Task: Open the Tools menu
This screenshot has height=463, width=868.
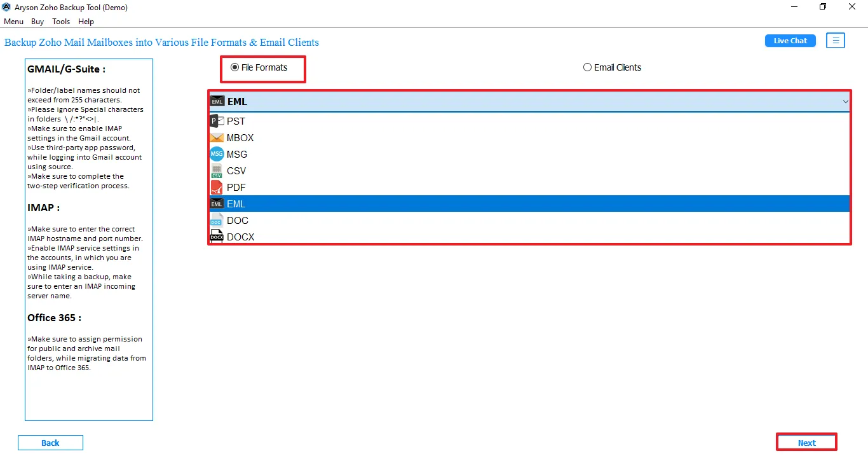Action: (61, 22)
